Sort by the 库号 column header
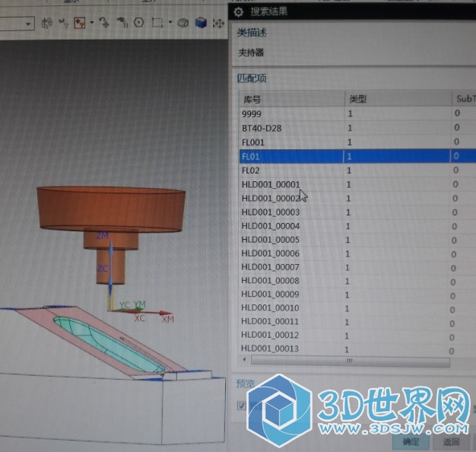The height and width of the screenshot is (452, 476). [292, 99]
